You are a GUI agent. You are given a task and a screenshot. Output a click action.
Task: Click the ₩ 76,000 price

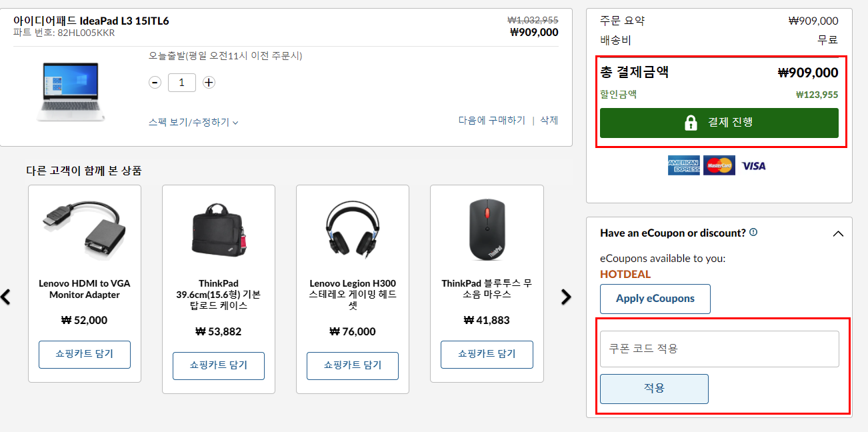coord(353,331)
